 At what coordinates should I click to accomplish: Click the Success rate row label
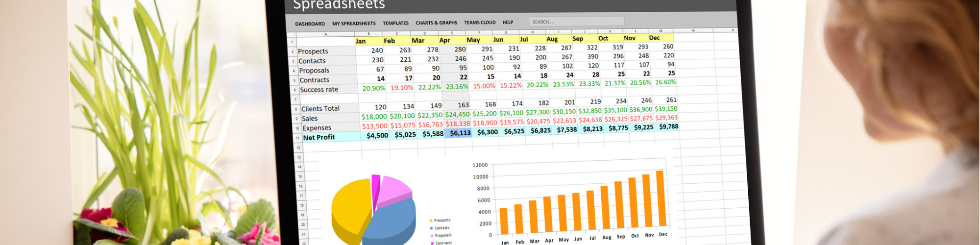coord(319,90)
